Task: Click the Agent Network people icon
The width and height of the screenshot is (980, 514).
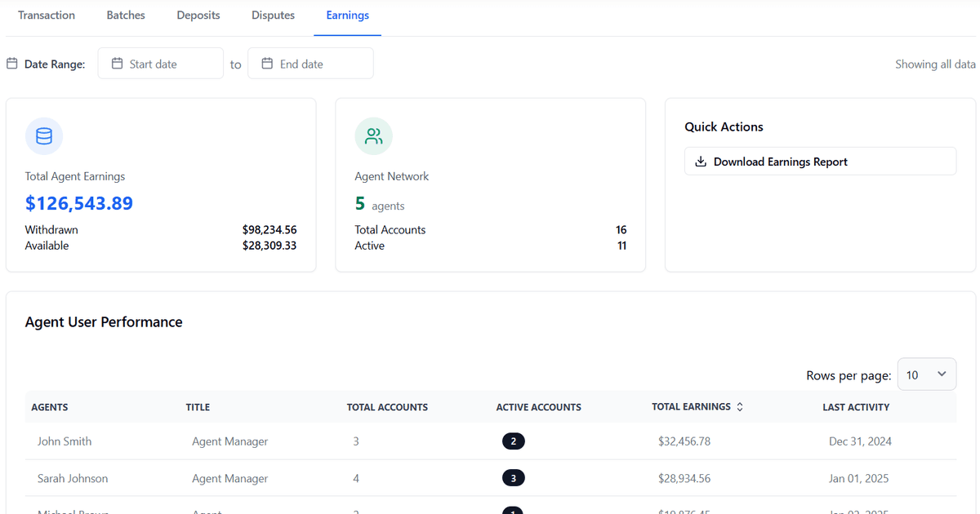Action: tap(373, 136)
